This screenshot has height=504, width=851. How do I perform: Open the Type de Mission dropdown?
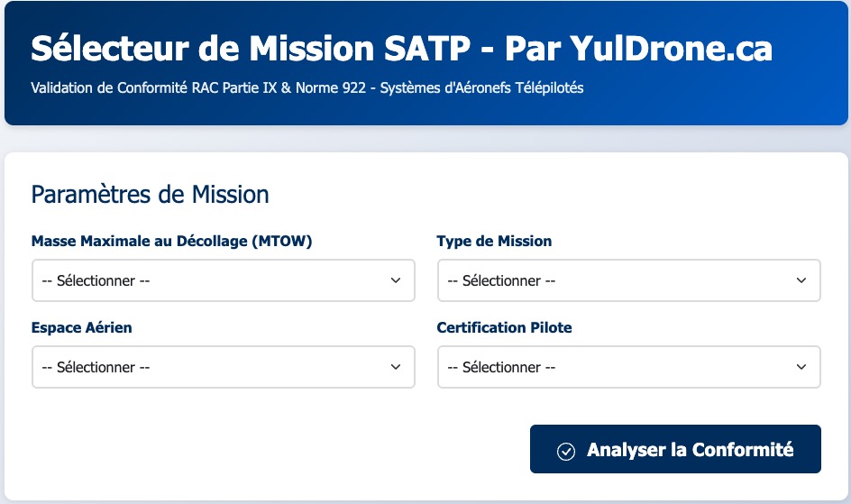tap(629, 280)
